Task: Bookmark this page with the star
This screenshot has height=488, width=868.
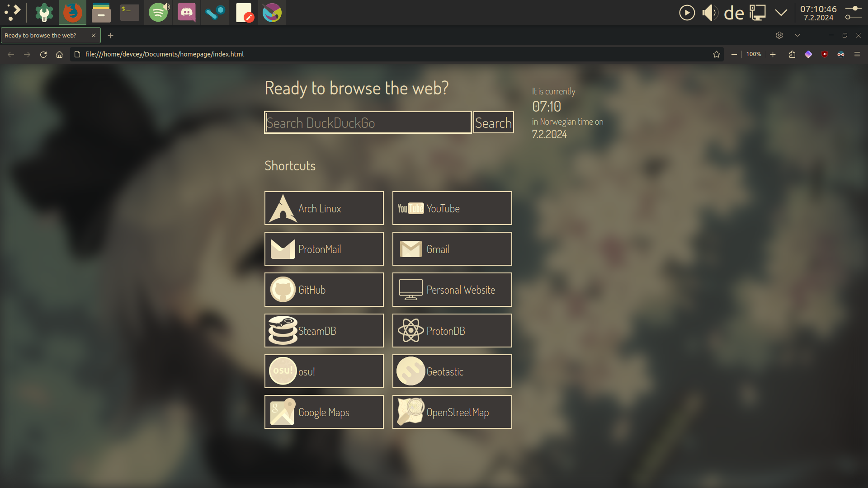Action: point(717,54)
